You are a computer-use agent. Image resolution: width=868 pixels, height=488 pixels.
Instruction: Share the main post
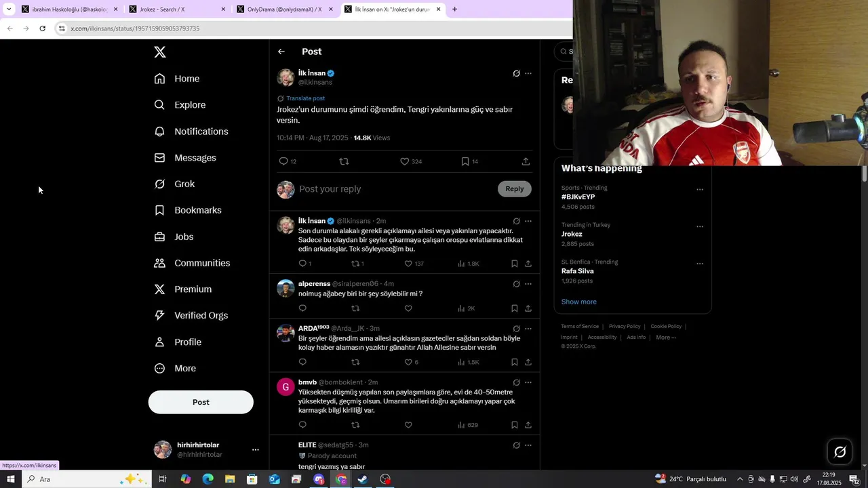pyautogui.click(x=526, y=161)
